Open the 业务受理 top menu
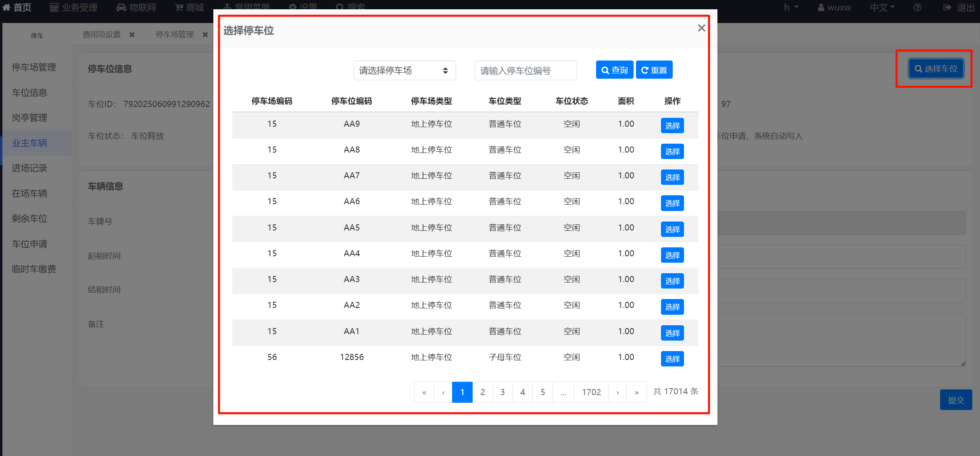 point(73,7)
